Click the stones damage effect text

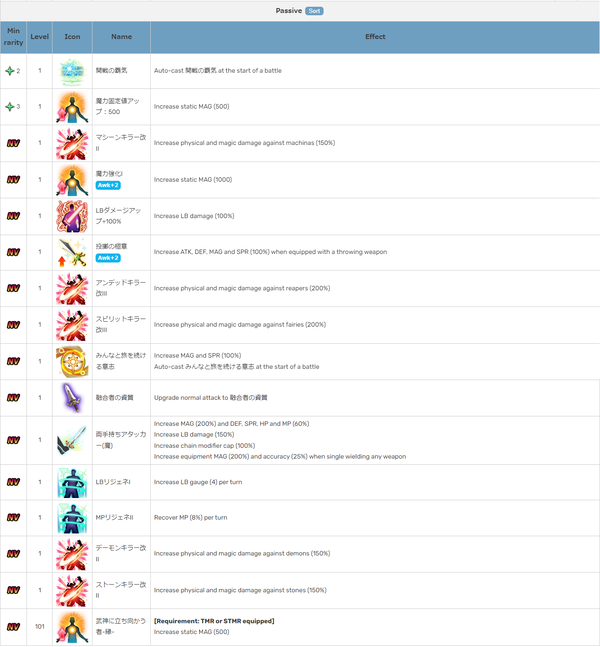[240, 590]
